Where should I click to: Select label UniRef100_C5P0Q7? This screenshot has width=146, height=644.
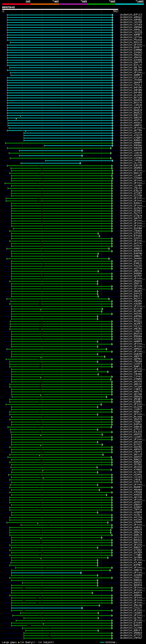[x=131, y=638]
